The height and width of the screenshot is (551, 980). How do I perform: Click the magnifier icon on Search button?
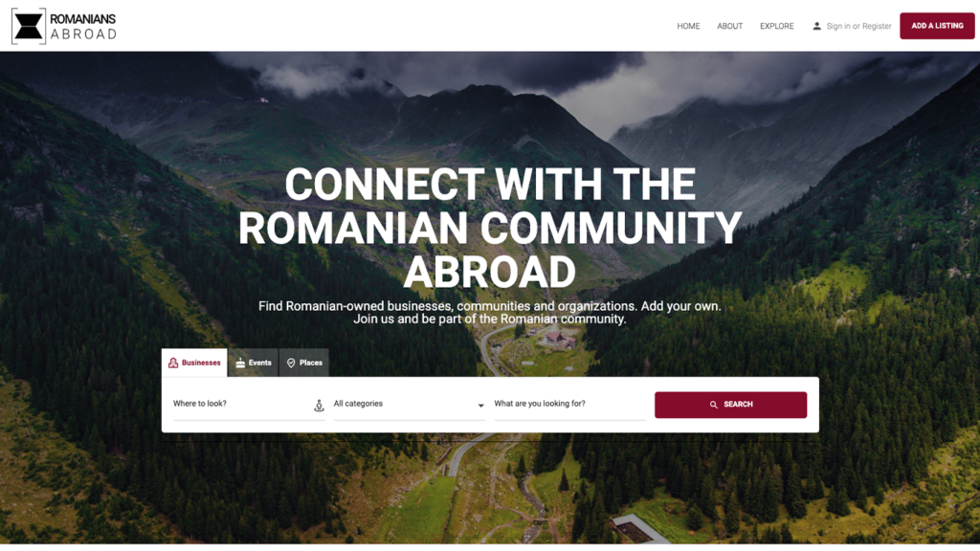point(713,405)
